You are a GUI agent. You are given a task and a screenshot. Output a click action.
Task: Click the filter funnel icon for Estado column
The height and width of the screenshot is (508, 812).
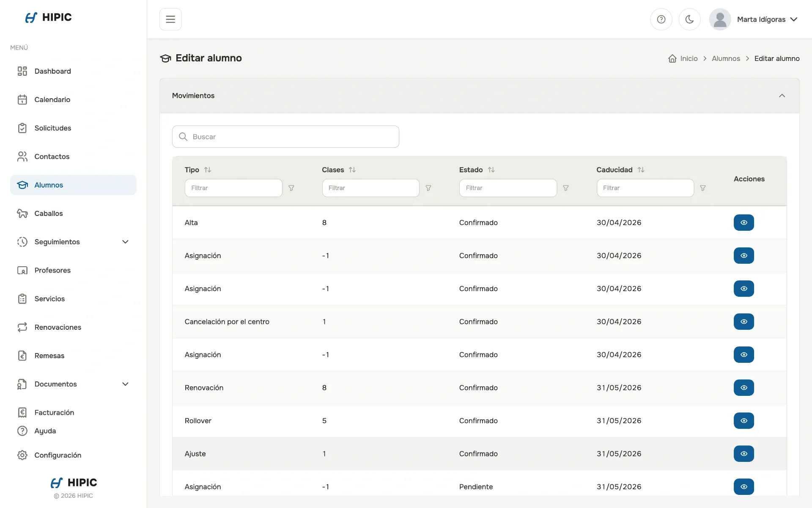(566, 188)
